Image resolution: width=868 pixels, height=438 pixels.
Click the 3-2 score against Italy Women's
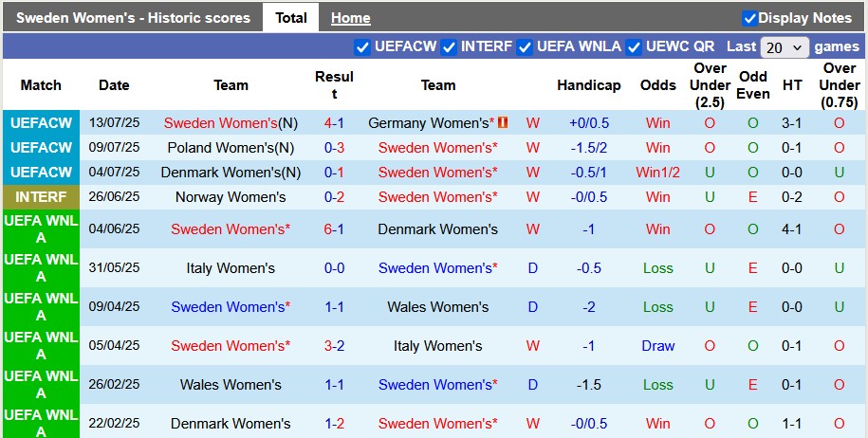(x=334, y=346)
